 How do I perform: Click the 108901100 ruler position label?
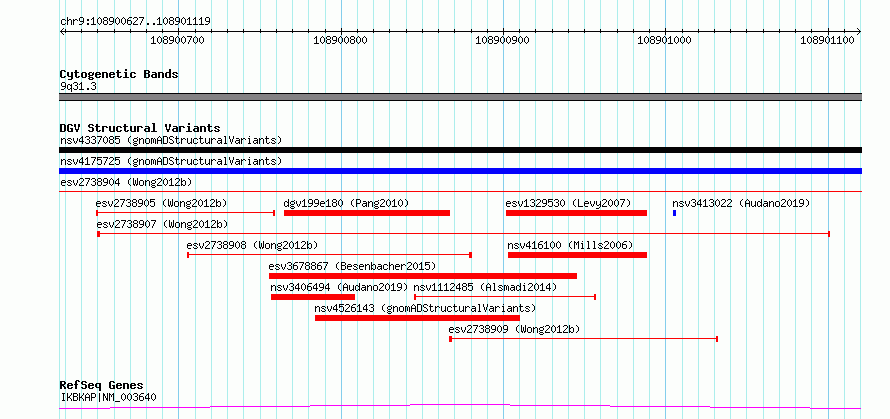coord(828,40)
